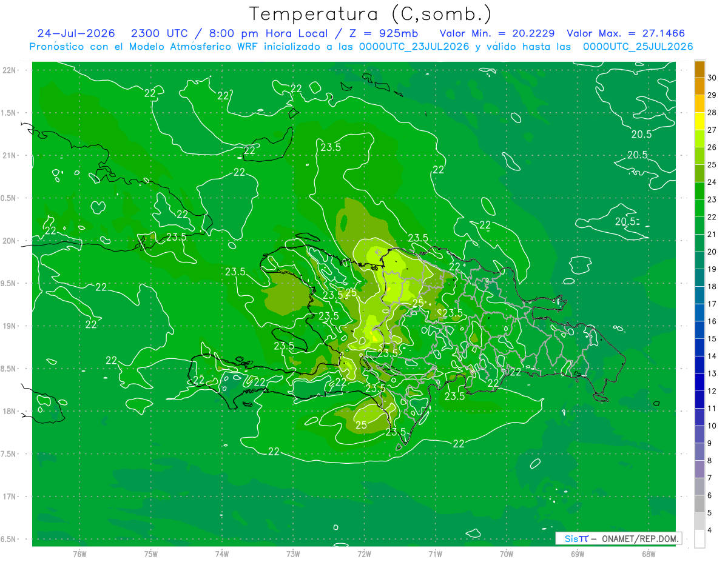Click the "4" value on the color legend

710,530
